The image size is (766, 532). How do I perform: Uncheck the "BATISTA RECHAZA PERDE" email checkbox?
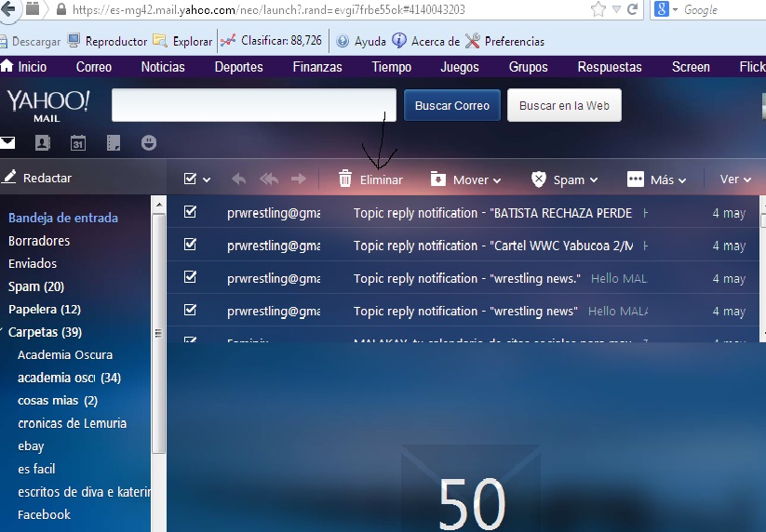click(x=191, y=212)
